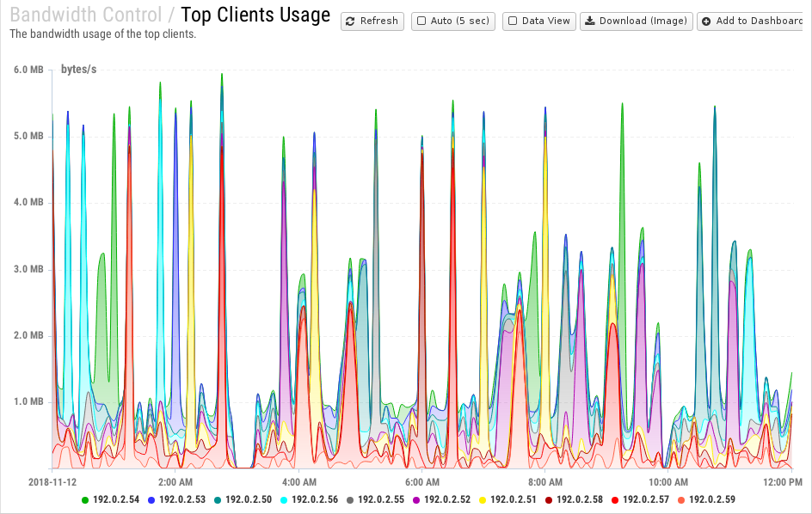Click the Refresh button
This screenshot has height=514, width=812.
point(372,21)
